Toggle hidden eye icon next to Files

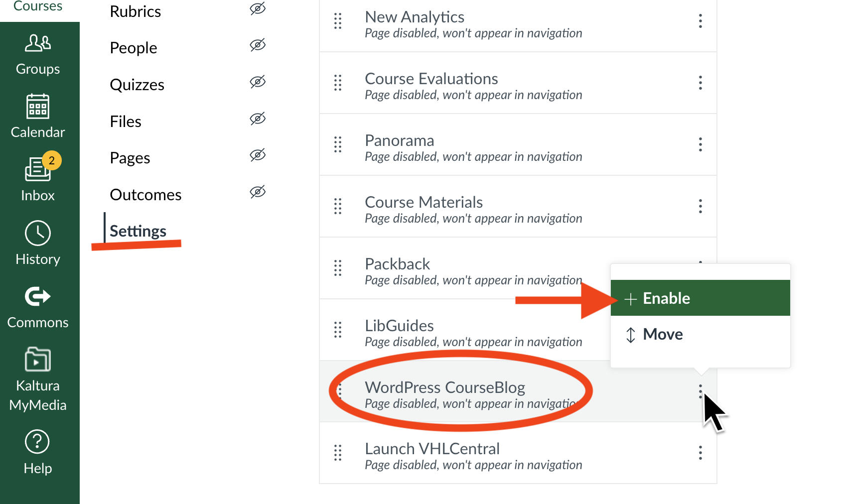258,119
